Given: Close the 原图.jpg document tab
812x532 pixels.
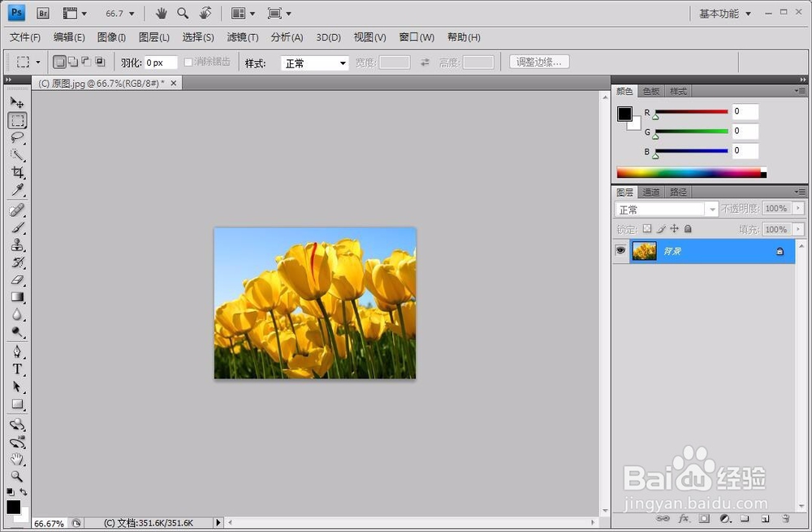Looking at the screenshot, I should tap(174, 83).
